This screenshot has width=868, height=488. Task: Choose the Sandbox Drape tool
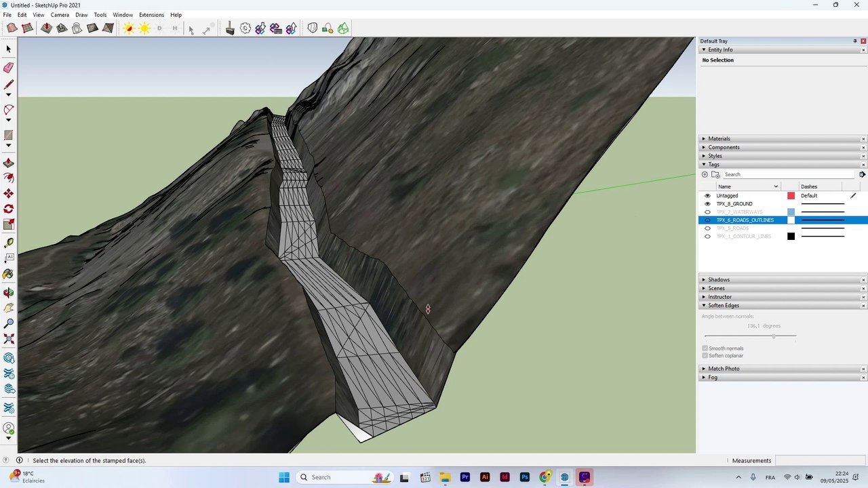pos(77,28)
